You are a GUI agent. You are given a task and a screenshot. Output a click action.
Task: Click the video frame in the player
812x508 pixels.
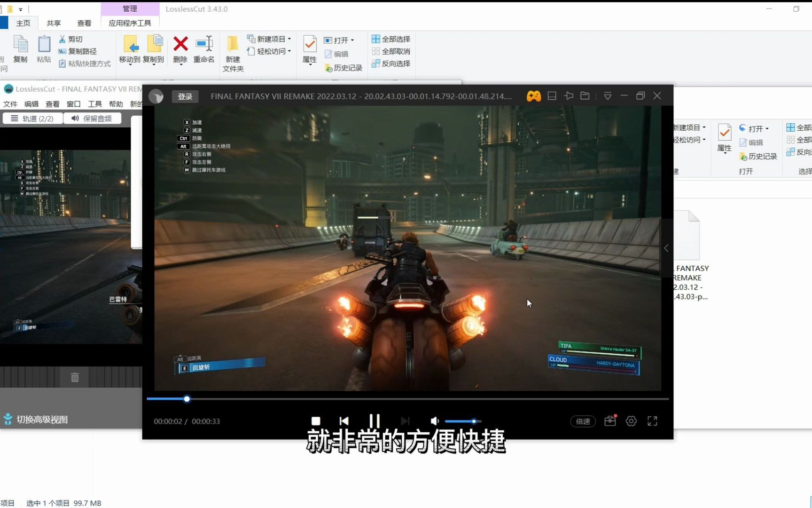407,248
